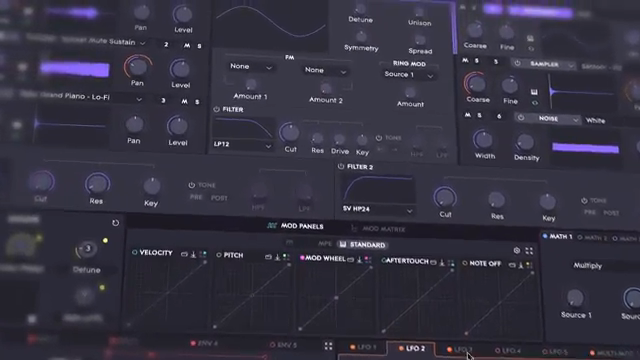Click the rectangle icon in the Aftertouch header
The width and height of the screenshot is (640, 360).
pos(433,262)
